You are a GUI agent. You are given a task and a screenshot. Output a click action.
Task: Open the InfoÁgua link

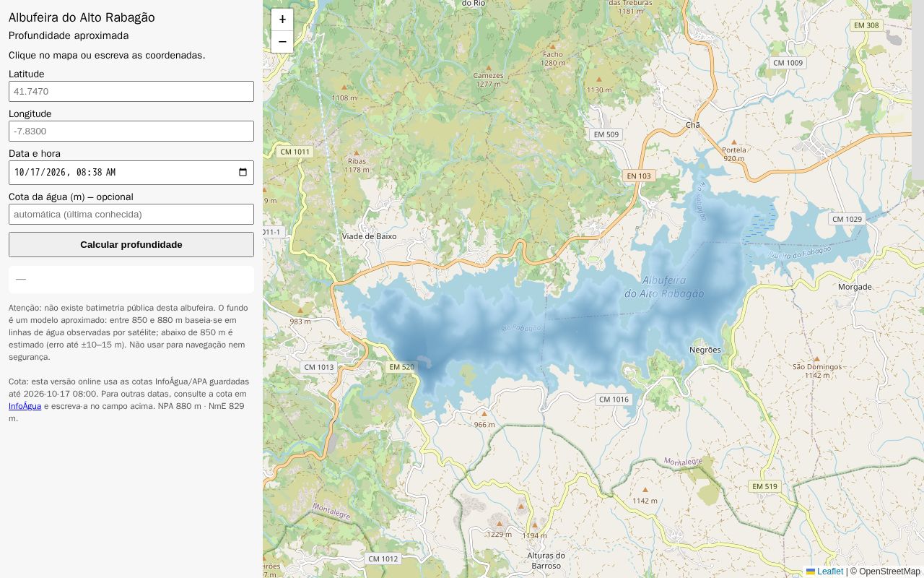[x=25, y=406]
